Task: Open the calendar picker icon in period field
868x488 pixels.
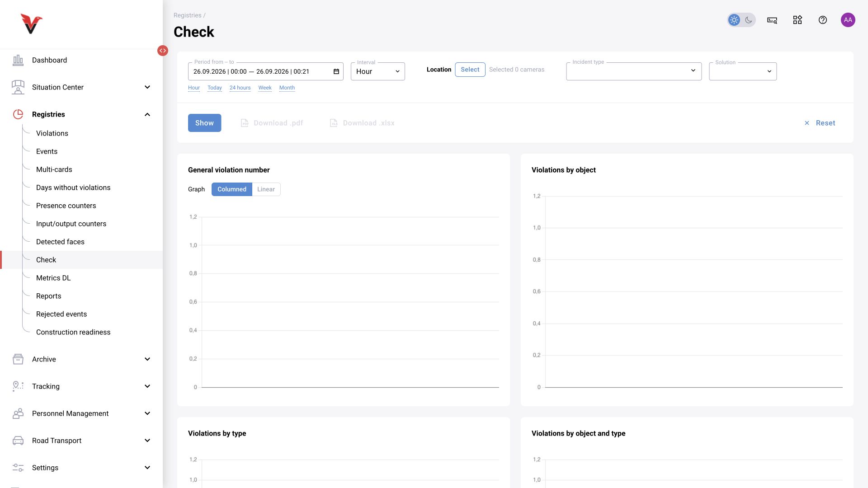Action: 336,71
